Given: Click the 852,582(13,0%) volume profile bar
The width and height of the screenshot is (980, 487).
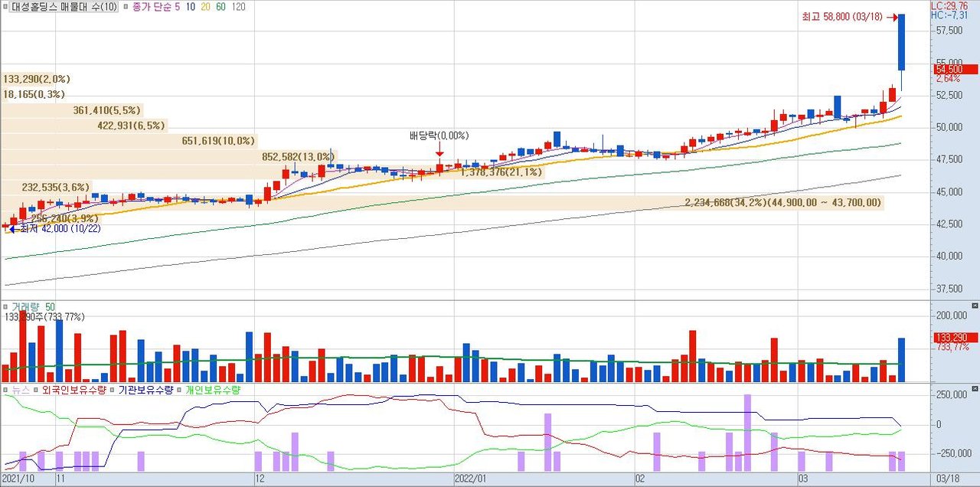Looking at the screenshot, I should tap(168, 156).
